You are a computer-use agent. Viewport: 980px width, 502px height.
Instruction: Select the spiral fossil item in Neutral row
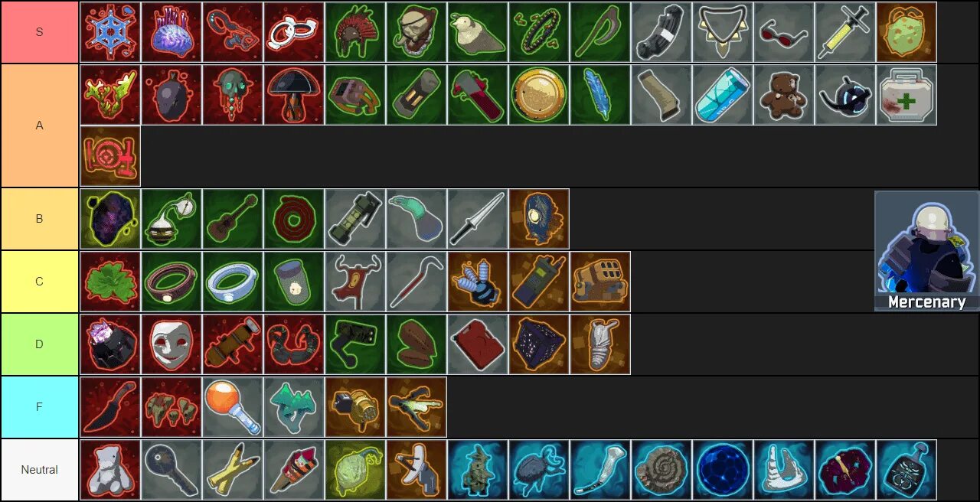pyautogui.click(x=661, y=470)
